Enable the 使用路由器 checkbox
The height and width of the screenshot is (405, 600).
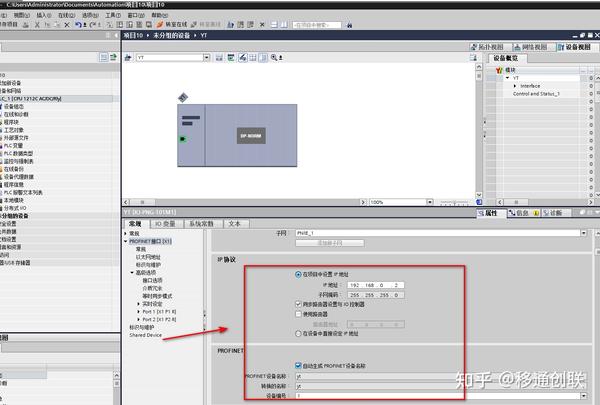(x=298, y=314)
